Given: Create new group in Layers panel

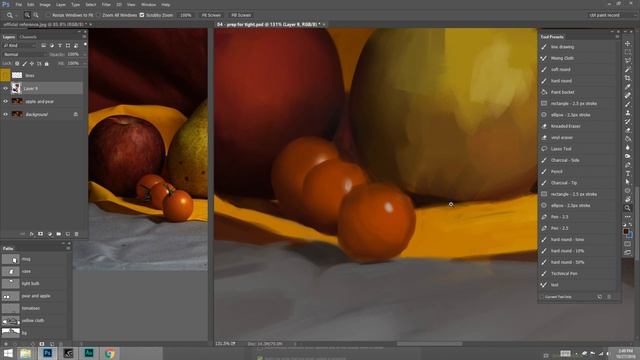Looking at the screenshot, I should 59,234.
